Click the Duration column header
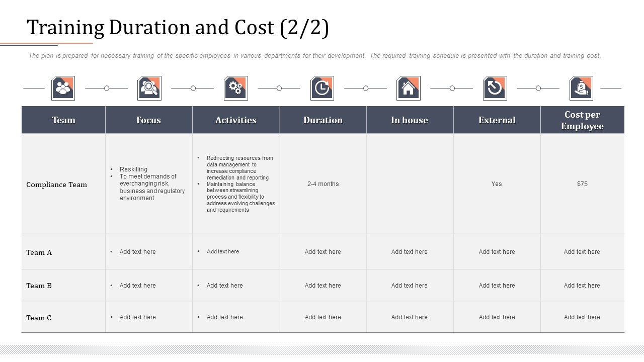644x362 pixels. pyautogui.click(x=323, y=120)
